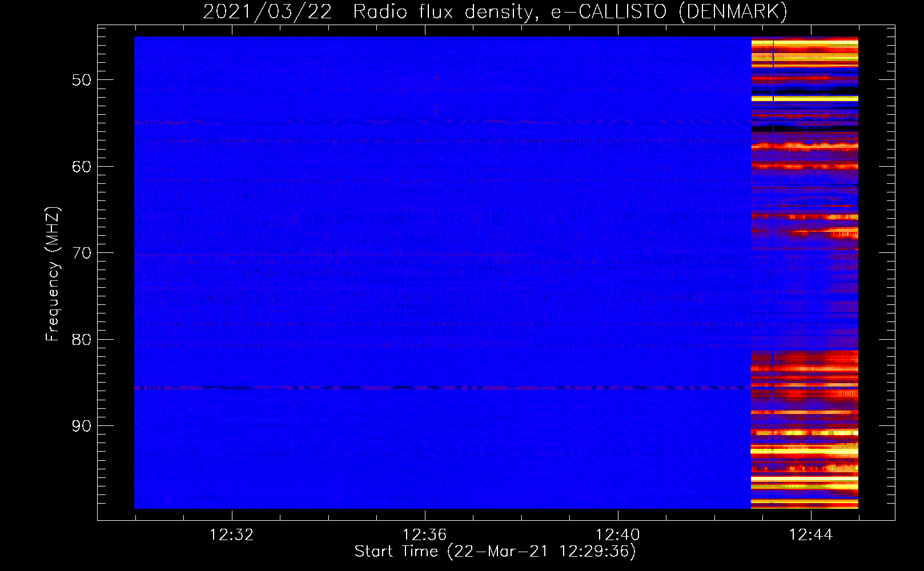Screen dimensions: 924x571
Task: Click the 12:40 time tick label
Action: tap(617, 535)
